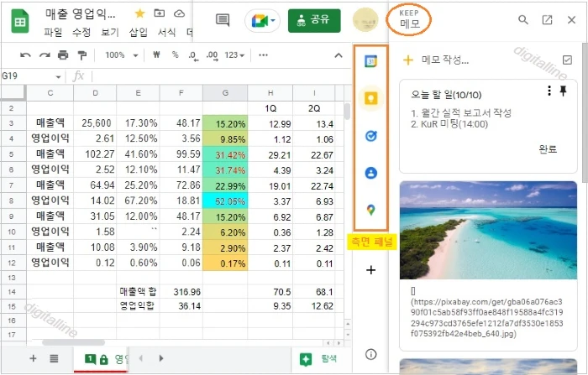Redo the last action
588x375 pixels.
click(x=45, y=55)
